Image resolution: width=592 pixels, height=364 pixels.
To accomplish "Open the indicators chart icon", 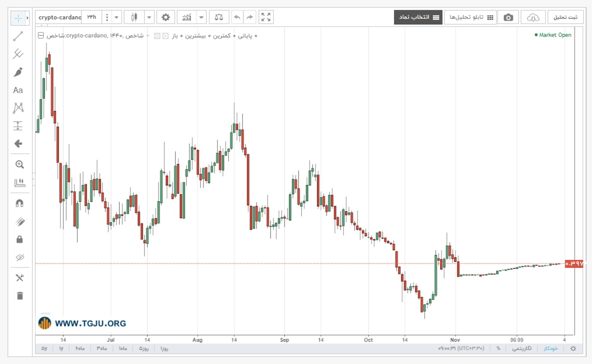I will (x=187, y=17).
